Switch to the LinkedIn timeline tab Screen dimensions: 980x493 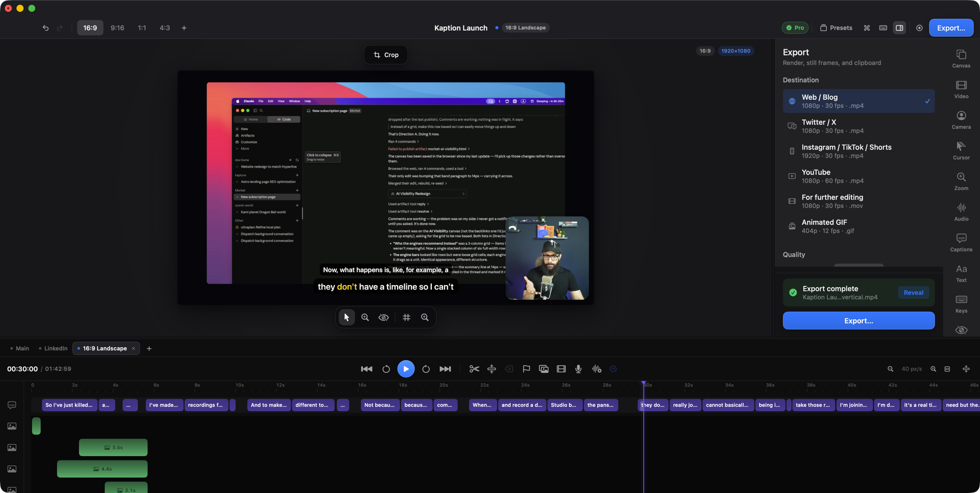point(53,348)
